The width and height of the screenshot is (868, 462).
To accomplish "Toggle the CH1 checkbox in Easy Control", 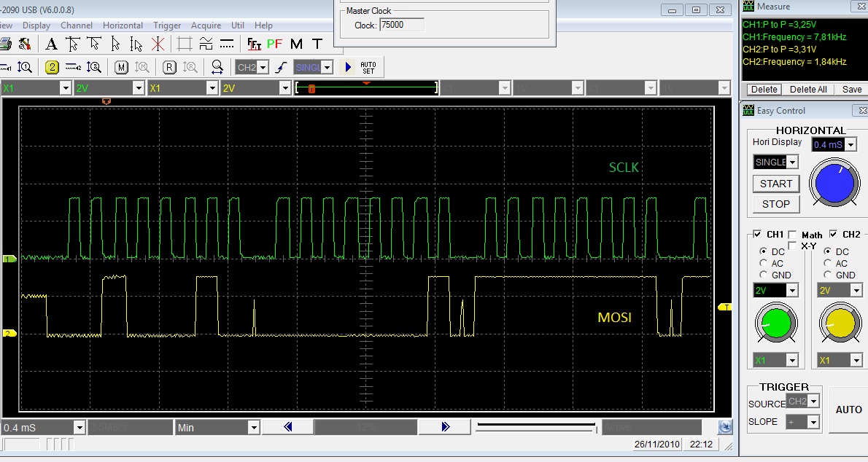I will 757,234.
